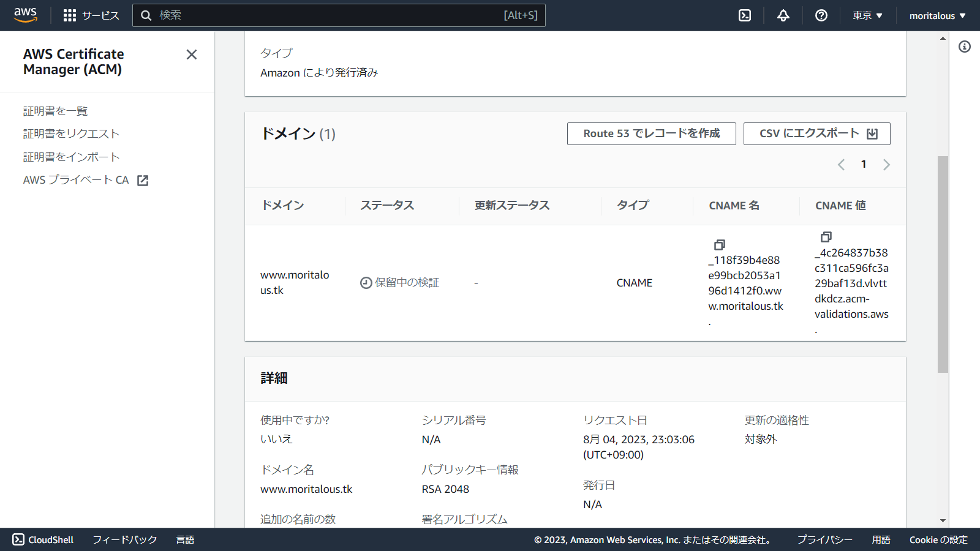Image resolution: width=980 pixels, height=551 pixels.
Task: Open the notifications bell
Action: click(783, 15)
